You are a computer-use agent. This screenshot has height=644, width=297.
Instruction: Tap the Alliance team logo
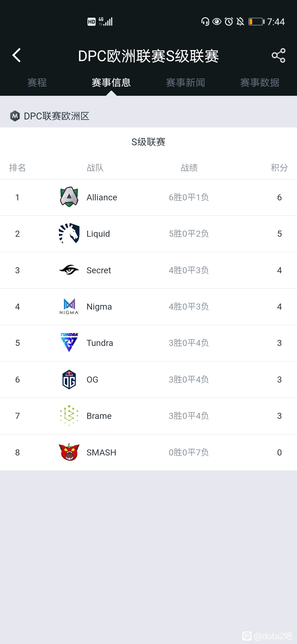click(69, 197)
